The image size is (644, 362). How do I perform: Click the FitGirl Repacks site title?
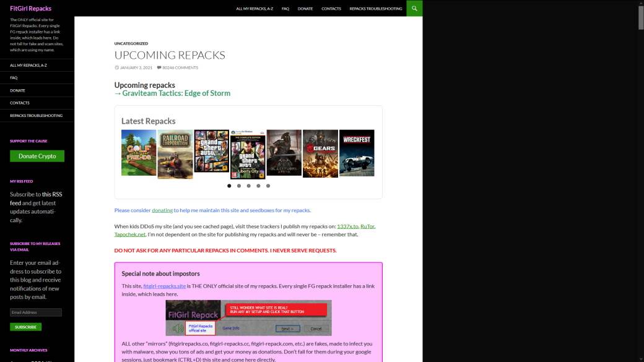click(30, 9)
